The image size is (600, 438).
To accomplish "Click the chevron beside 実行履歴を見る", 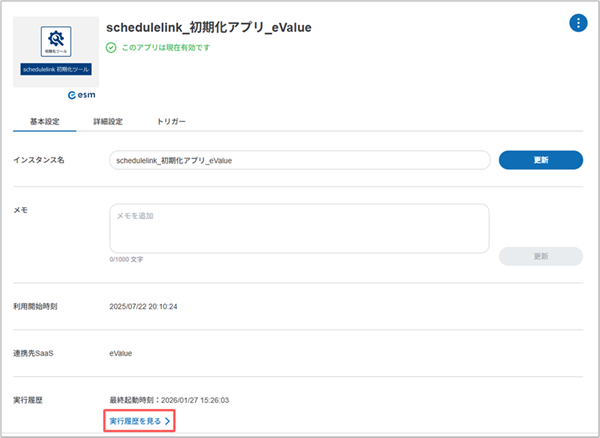I will pos(168,421).
